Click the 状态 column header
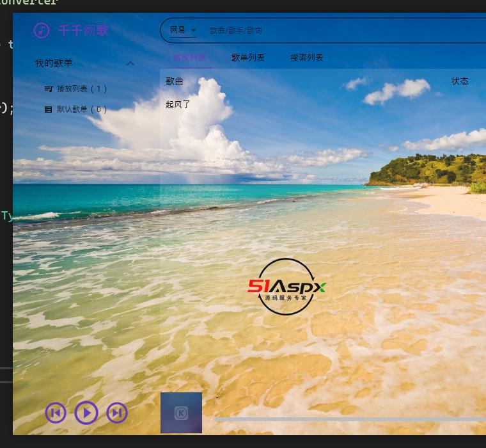This screenshot has width=486, height=448. (x=460, y=81)
